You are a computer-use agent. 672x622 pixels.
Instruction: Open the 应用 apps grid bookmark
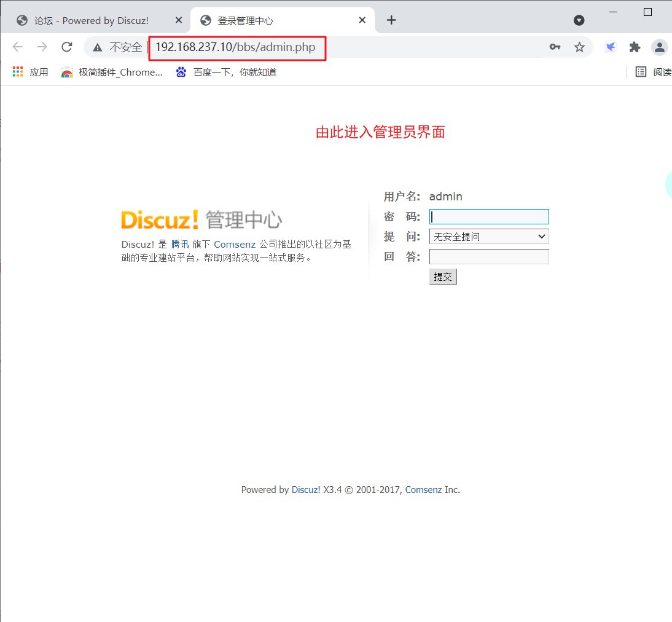(x=30, y=72)
